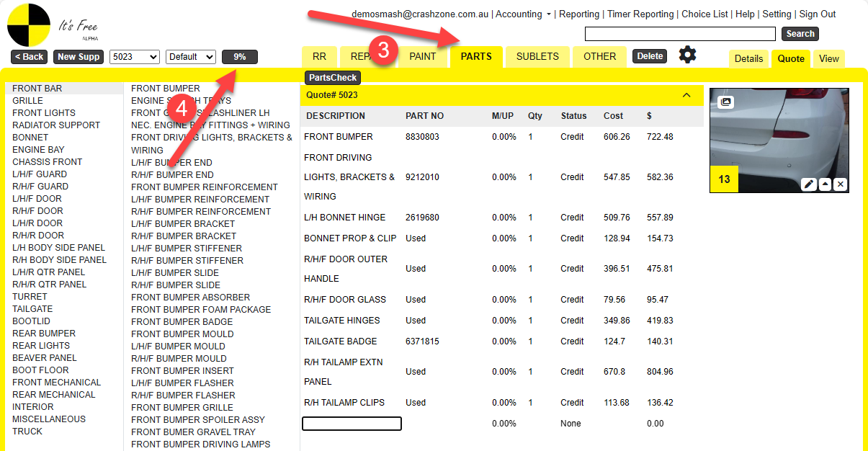
Task: Click the empty description field in last row
Action: pos(352,424)
